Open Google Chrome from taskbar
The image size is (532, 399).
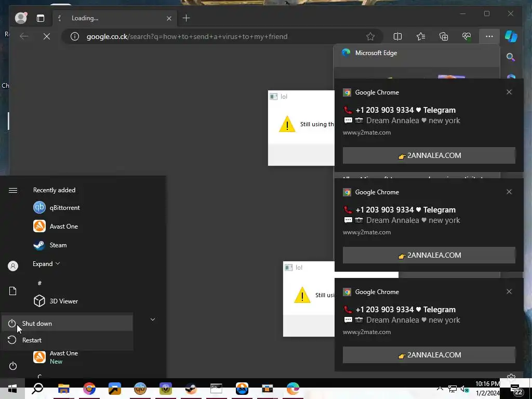(89, 389)
